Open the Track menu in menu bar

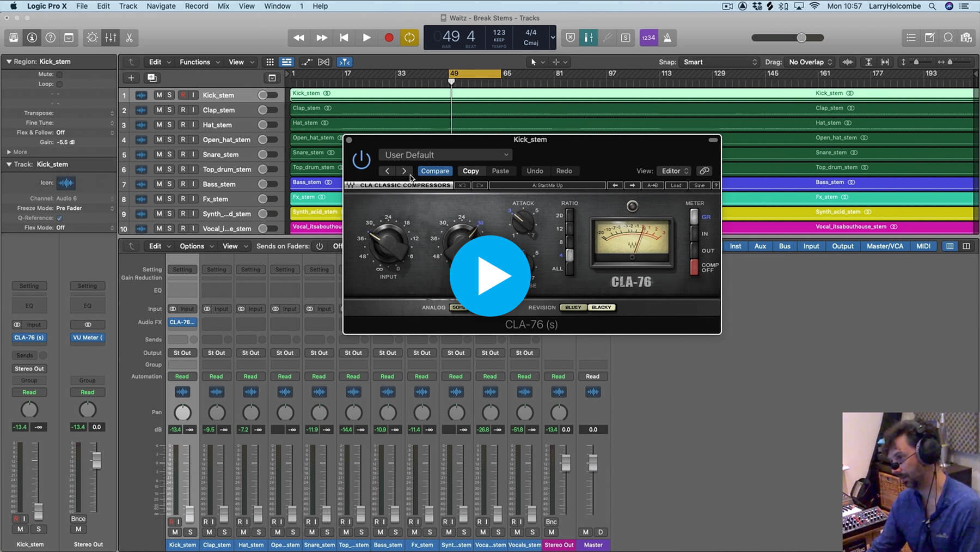tap(128, 6)
